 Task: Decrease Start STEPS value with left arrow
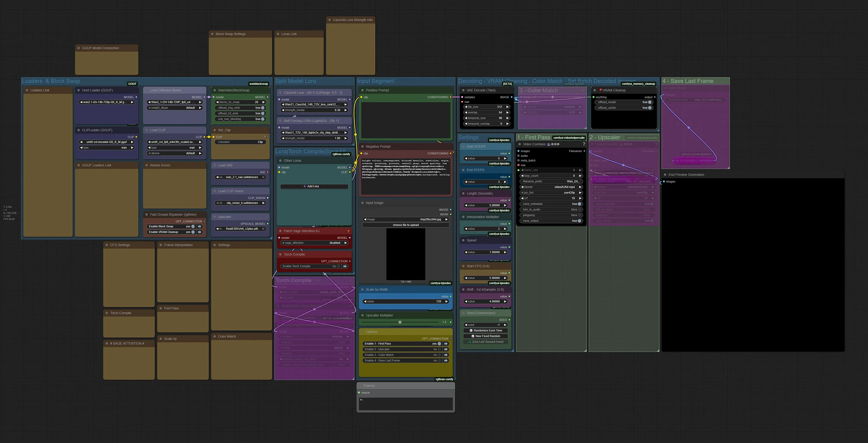coord(466,158)
